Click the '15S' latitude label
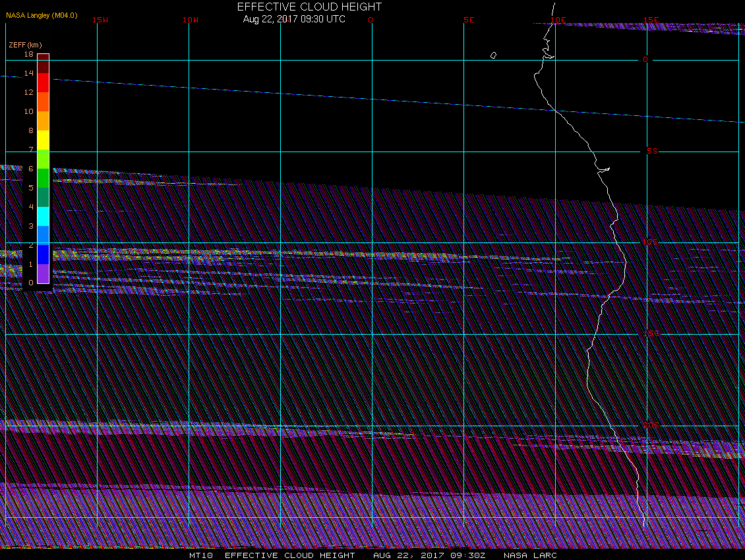The image size is (745, 560). click(651, 333)
